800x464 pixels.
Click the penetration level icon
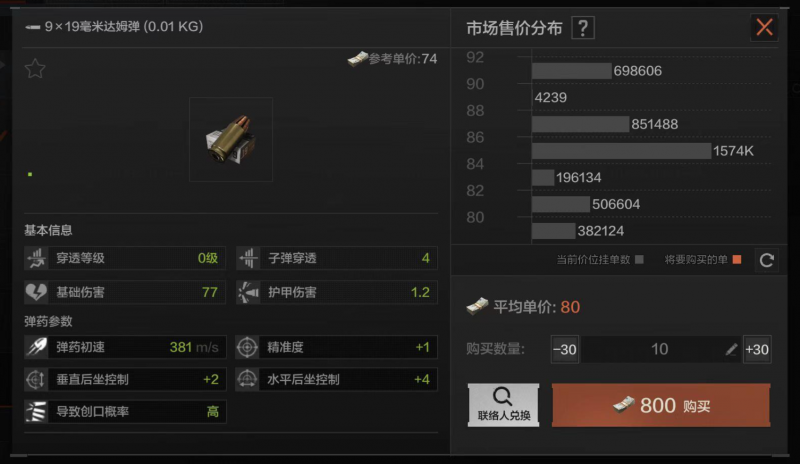pos(36,258)
